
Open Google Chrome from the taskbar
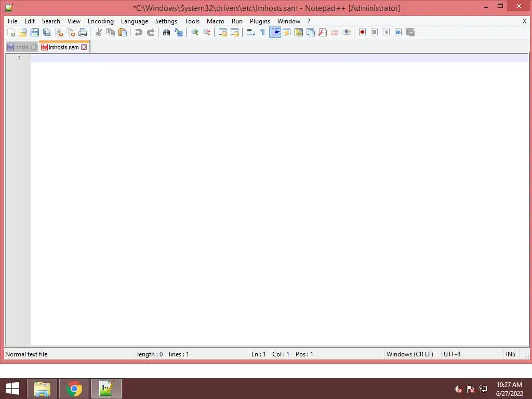click(x=74, y=389)
